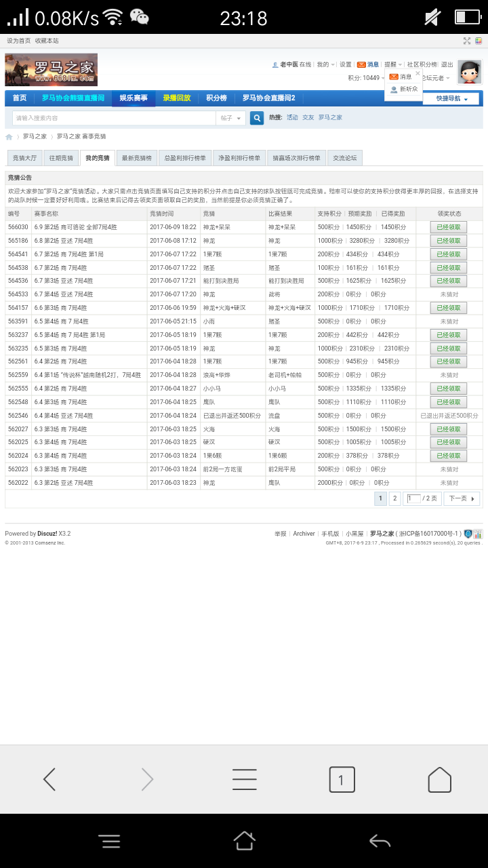Screen dimensions: 488x868
Task: Click the home icon in breadcrumb
Action: coord(9,137)
